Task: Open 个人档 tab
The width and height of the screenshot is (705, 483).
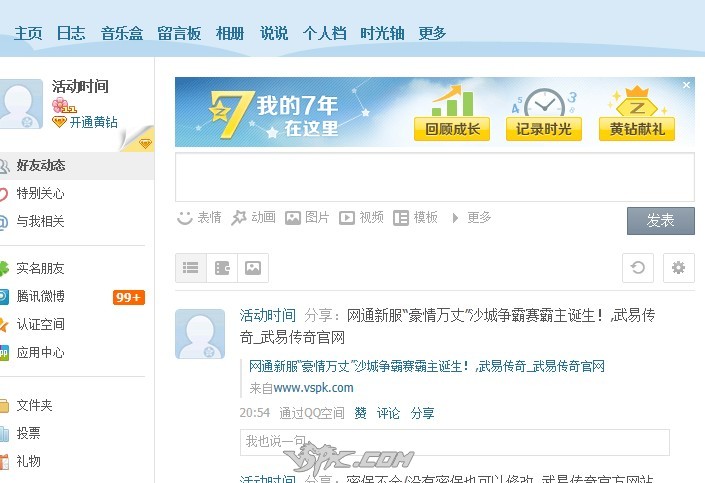Action: click(x=324, y=33)
